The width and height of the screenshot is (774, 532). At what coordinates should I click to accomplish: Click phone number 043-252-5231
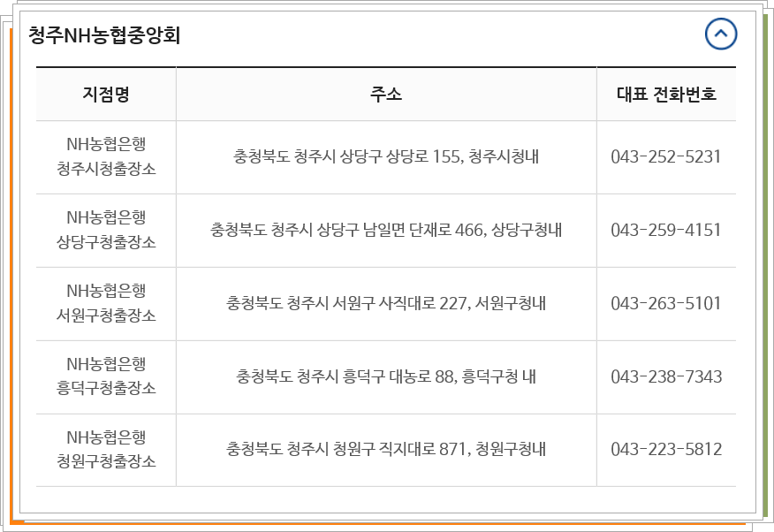click(666, 157)
